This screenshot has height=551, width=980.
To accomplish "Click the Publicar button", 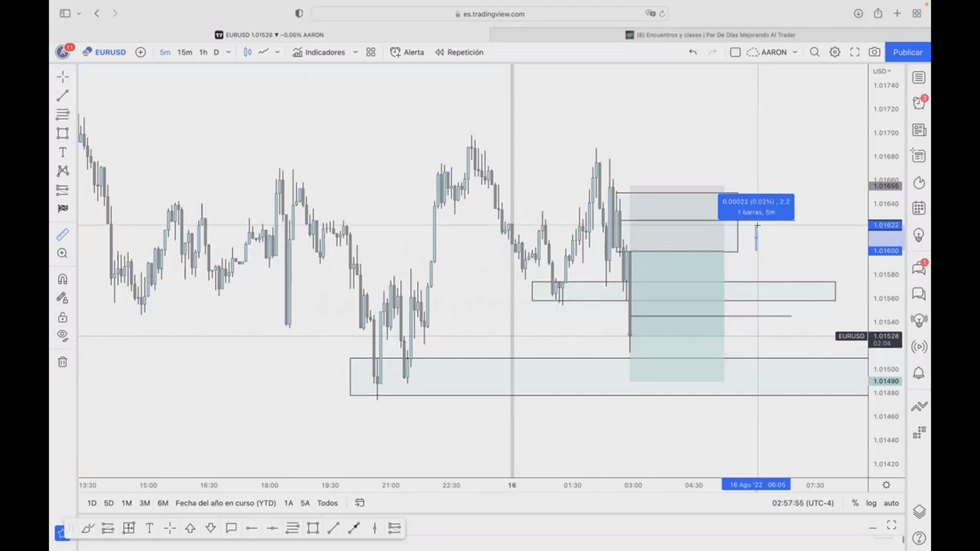I will [x=907, y=52].
